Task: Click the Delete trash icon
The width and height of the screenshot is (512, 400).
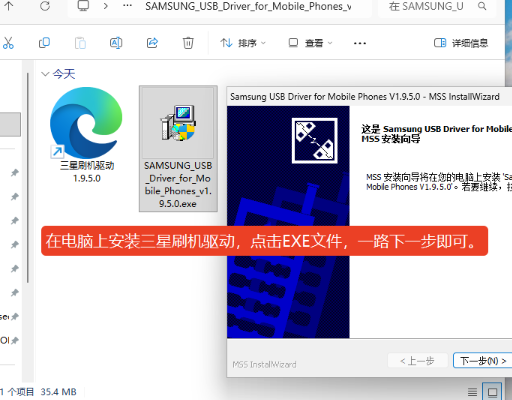Action: point(188,43)
